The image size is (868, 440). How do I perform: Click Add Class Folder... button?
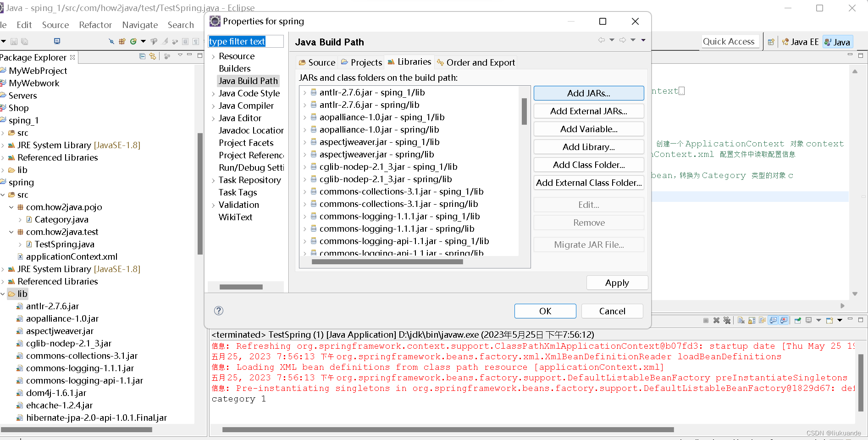(589, 165)
